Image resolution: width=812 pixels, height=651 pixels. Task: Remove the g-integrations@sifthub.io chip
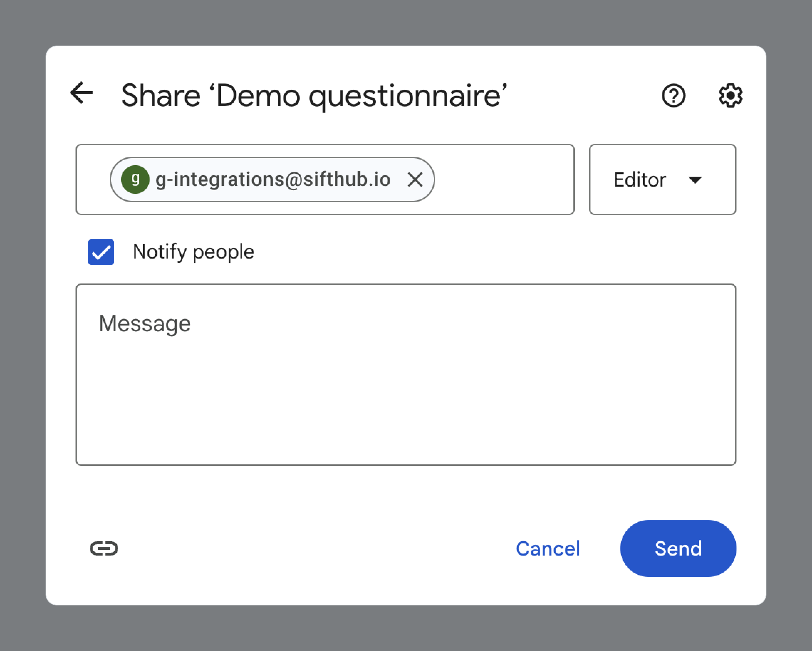[x=415, y=179]
